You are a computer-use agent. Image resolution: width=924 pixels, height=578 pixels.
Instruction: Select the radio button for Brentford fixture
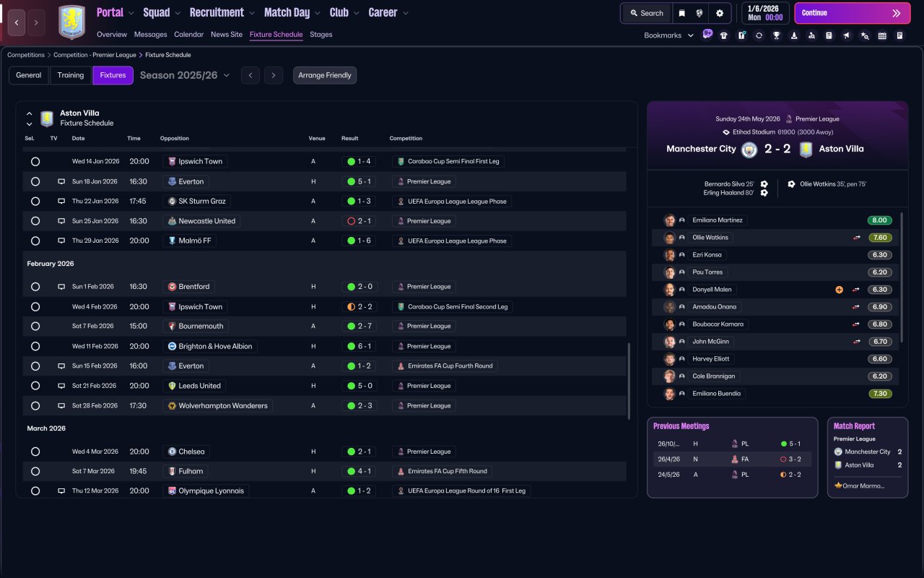point(35,287)
